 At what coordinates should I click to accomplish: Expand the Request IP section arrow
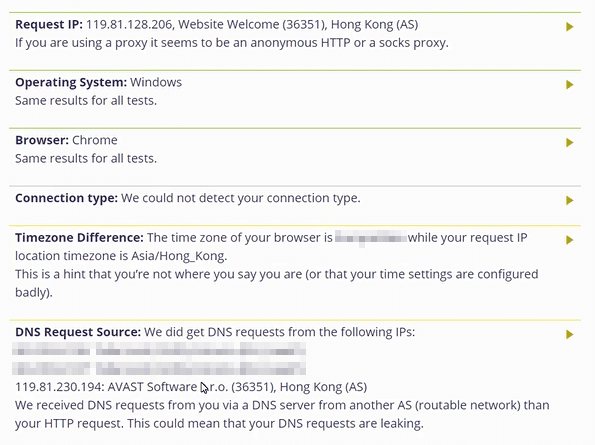pos(569,27)
